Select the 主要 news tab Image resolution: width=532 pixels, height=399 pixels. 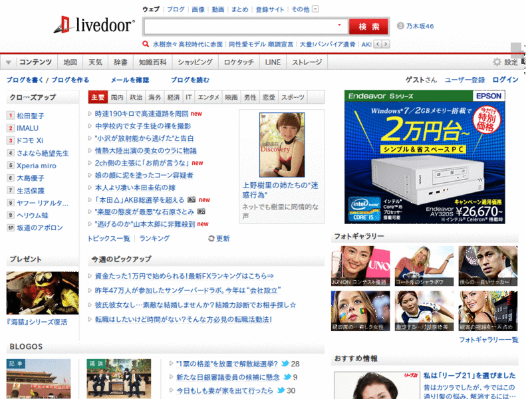[98, 97]
